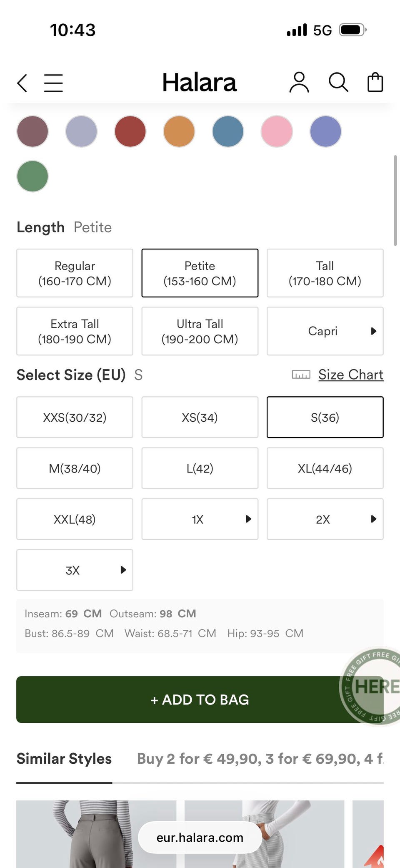This screenshot has width=400, height=868.
Task: Open the Size Chart link
Action: tap(350, 375)
